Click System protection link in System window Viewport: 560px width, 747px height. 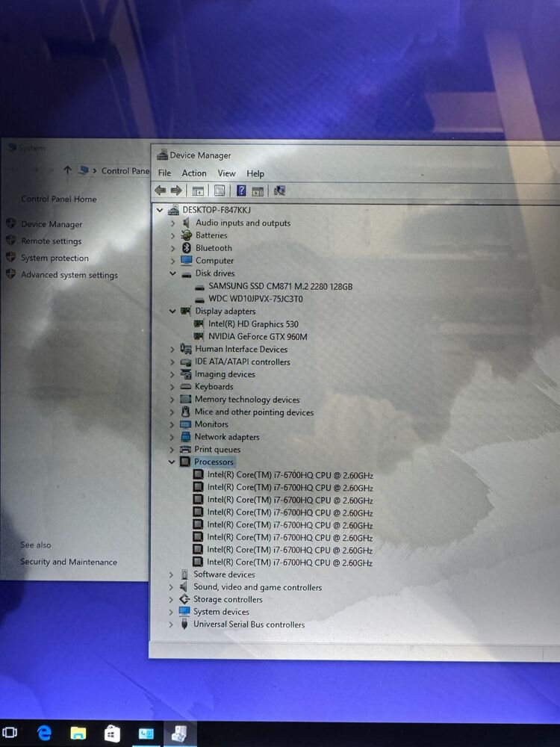55,258
